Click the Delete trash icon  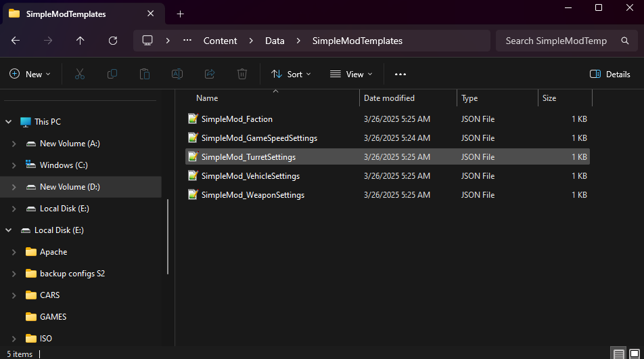click(x=242, y=74)
